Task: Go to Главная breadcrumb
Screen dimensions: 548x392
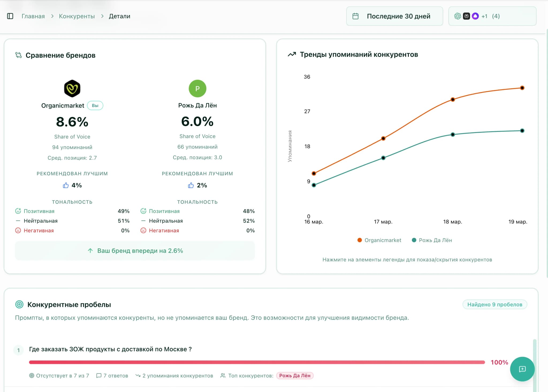Action: [33, 16]
